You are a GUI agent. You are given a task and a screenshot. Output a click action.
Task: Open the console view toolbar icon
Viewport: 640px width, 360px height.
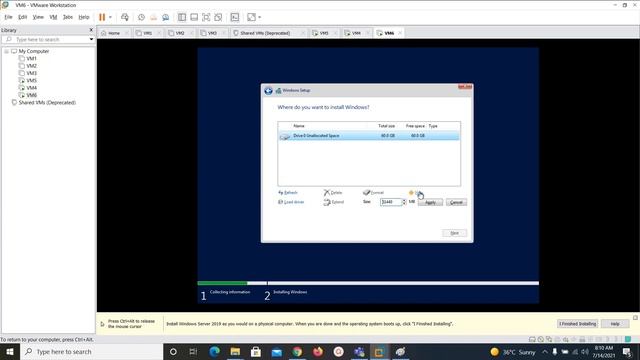pyautogui.click(x=235, y=17)
